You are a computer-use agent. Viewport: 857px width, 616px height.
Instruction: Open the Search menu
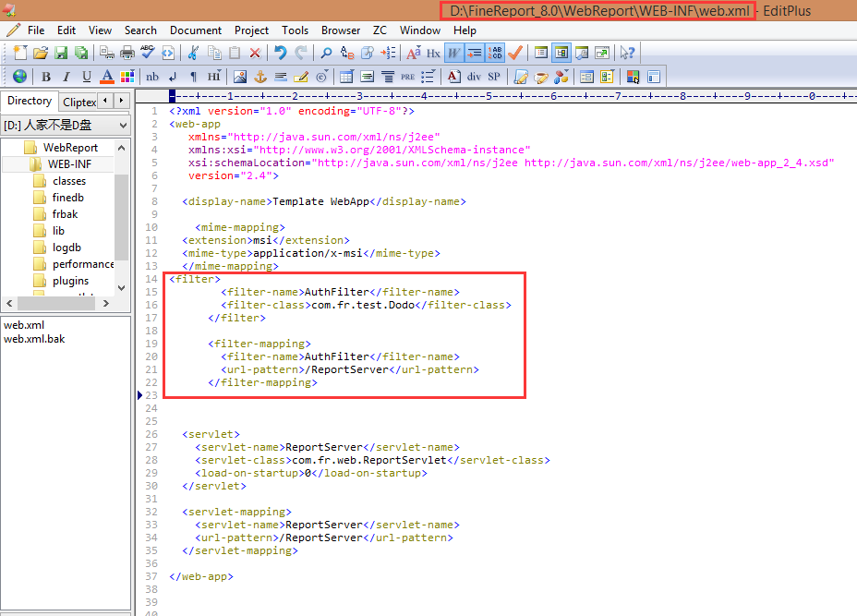(x=140, y=30)
